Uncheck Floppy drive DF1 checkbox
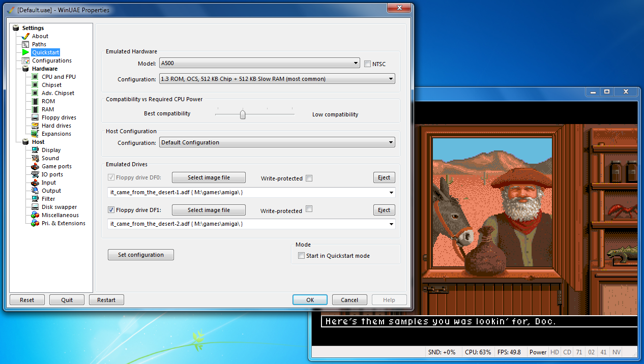This screenshot has height=364, width=644. click(111, 210)
